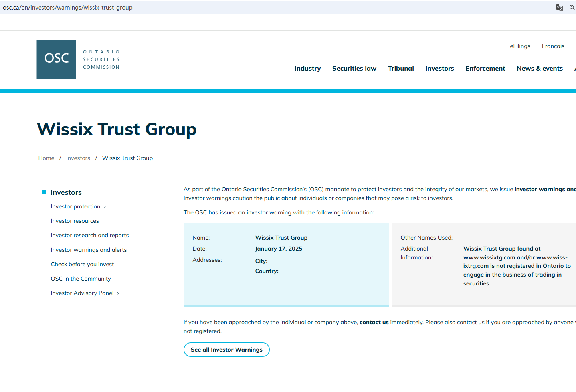Viewport: 576px width, 392px height.
Task: Open the Industry menu
Action: pos(307,69)
